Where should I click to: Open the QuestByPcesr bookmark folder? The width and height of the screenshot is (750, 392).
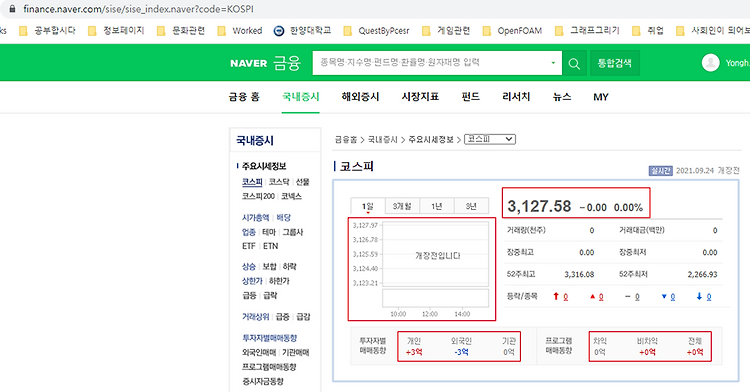[376, 31]
